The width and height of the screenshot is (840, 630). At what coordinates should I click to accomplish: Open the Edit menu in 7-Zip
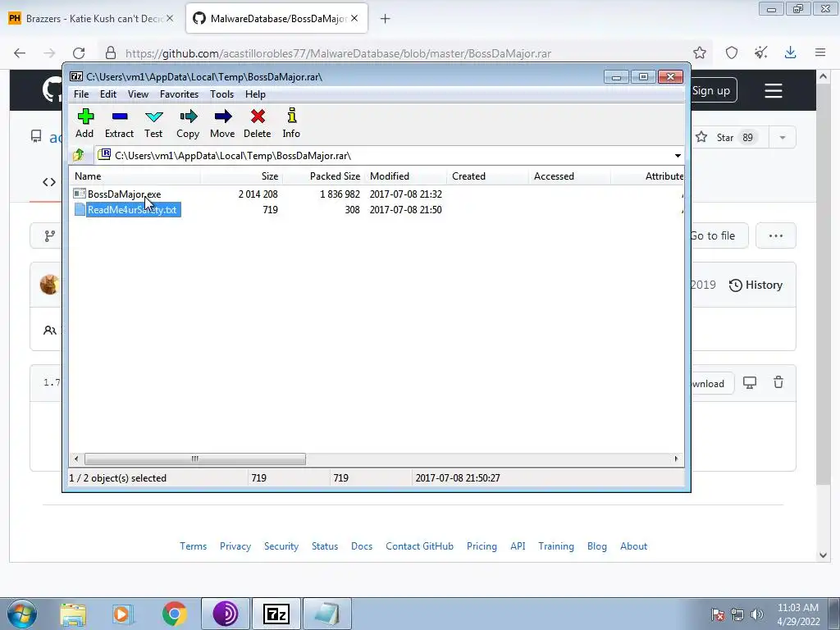point(108,94)
